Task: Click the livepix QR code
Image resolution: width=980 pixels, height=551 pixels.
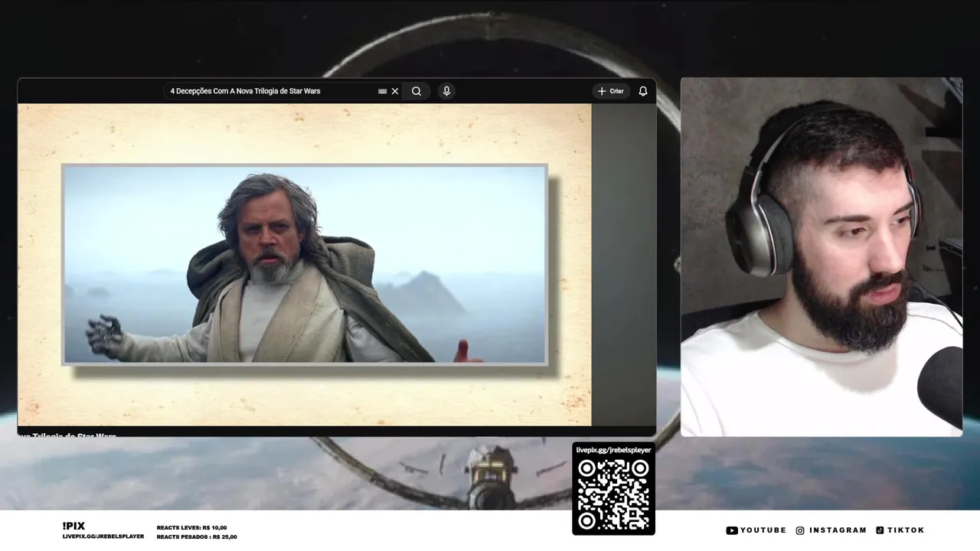Action: pyautogui.click(x=613, y=494)
